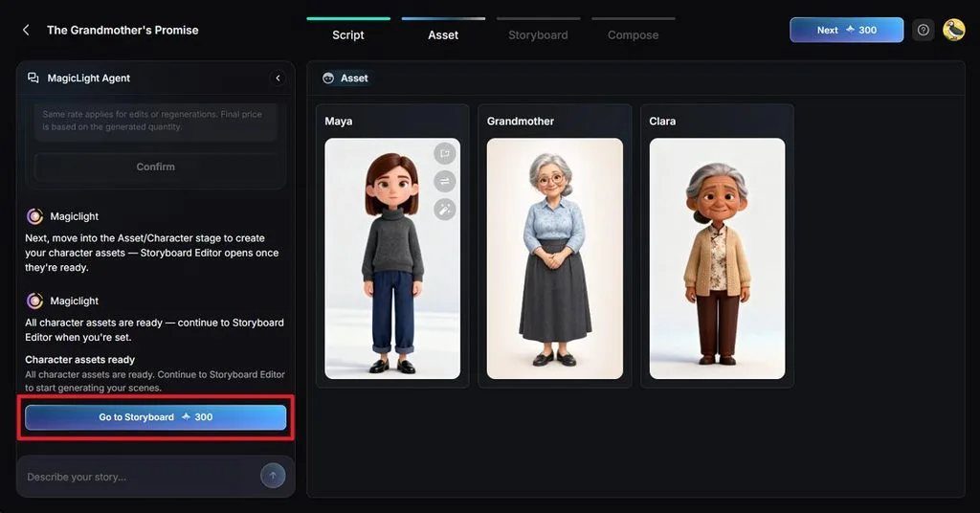Click the project title The Grandmother's Promise
The height and width of the screenshot is (513, 980).
pyautogui.click(x=122, y=30)
